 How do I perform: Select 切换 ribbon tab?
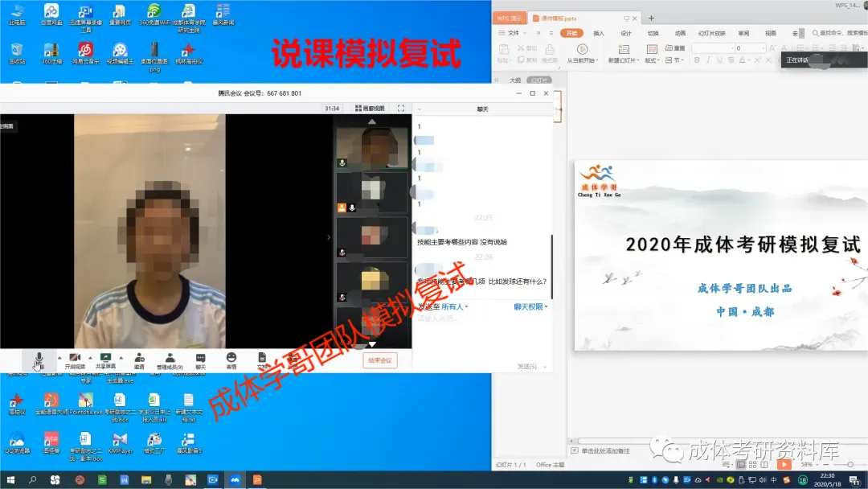click(653, 33)
